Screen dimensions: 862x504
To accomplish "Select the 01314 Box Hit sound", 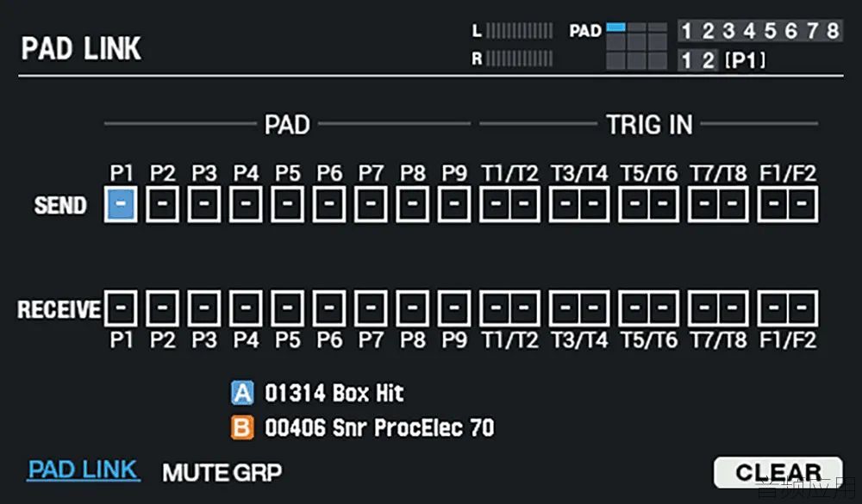I will pyautogui.click(x=334, y=393).
